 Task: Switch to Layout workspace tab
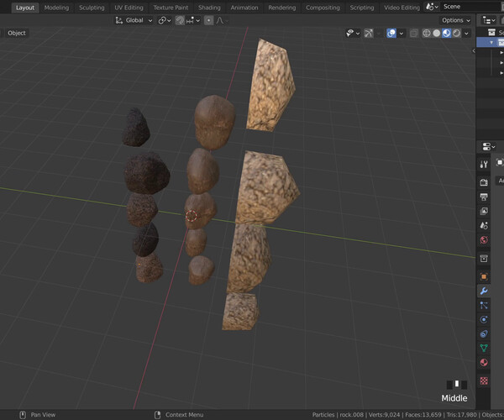pos(25,8)
